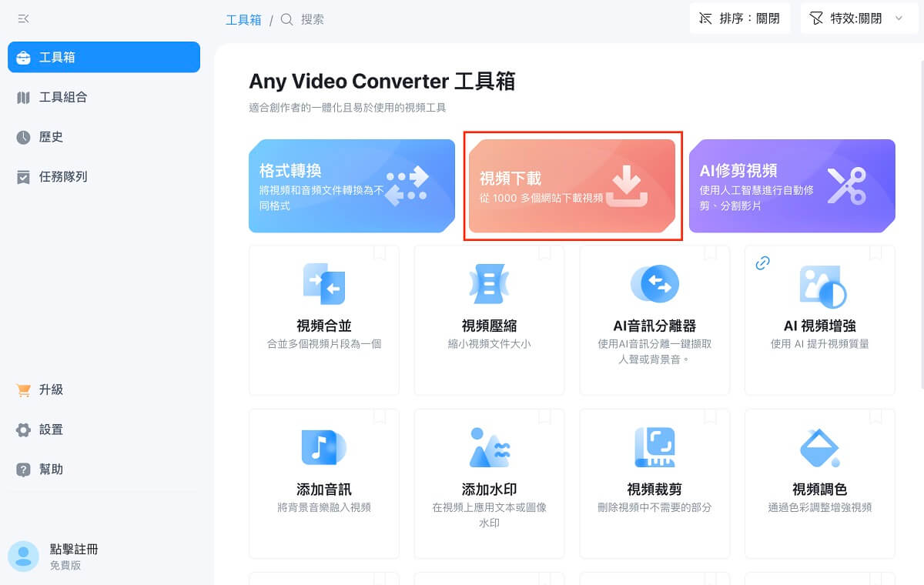Image resolution: width=924 pixels, height=585 pixels.
Task: Open 歷史 in the sidebar
Action: point(104,137)
